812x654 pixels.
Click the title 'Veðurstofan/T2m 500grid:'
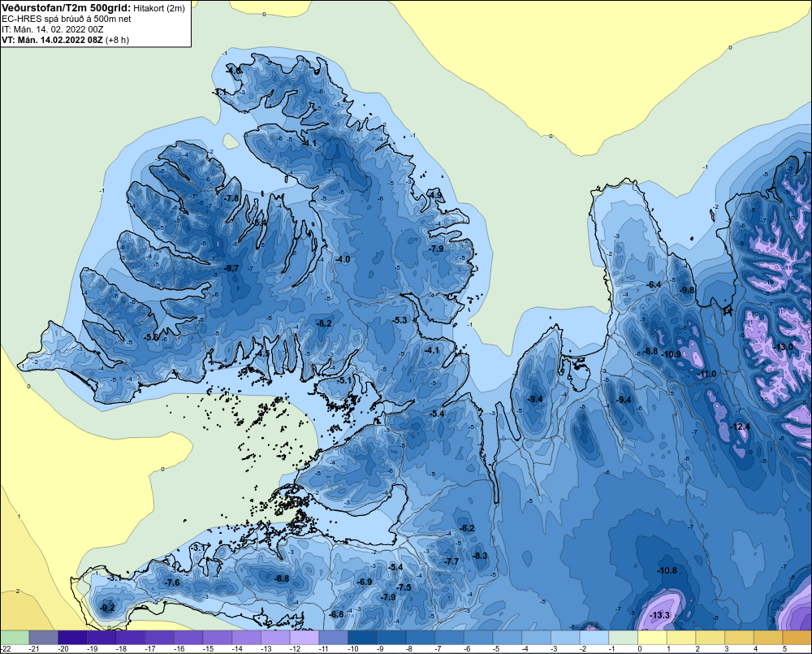pos(67,8)
